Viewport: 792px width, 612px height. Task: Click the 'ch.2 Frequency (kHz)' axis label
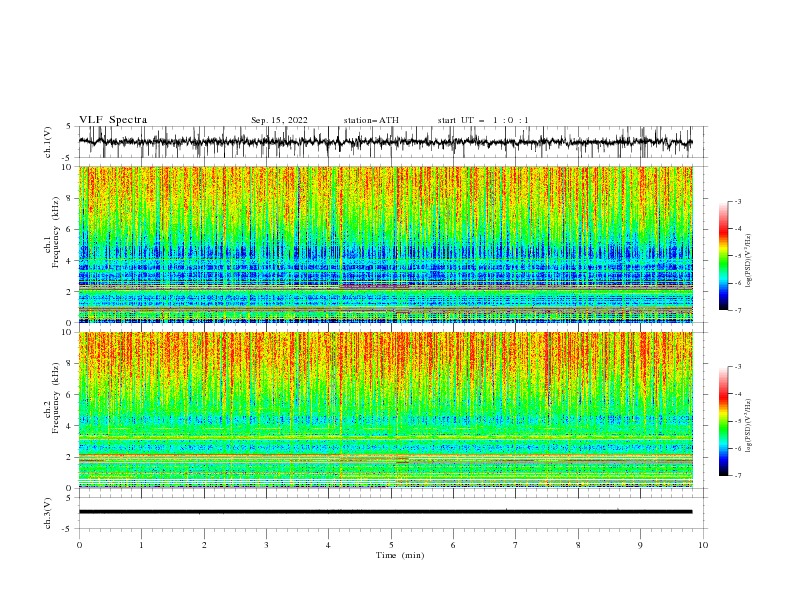point(52,397)
